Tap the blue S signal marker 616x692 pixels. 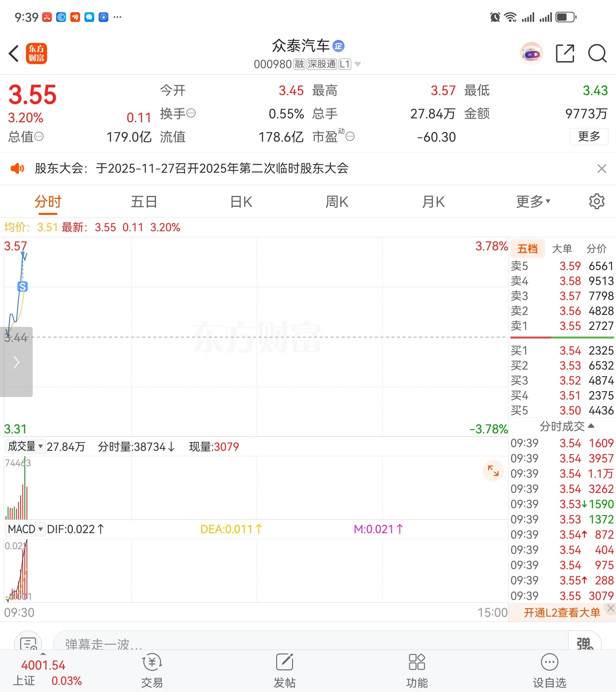point(22,287)
